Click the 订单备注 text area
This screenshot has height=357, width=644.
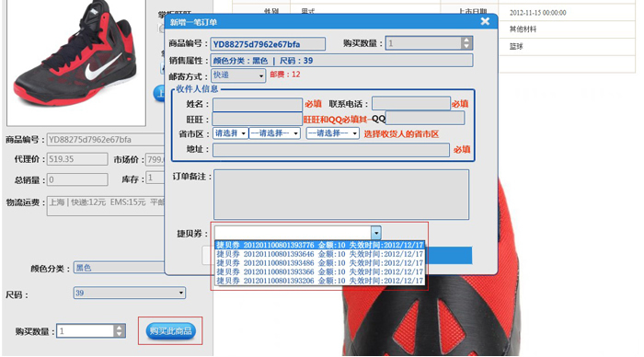point(341,195)
